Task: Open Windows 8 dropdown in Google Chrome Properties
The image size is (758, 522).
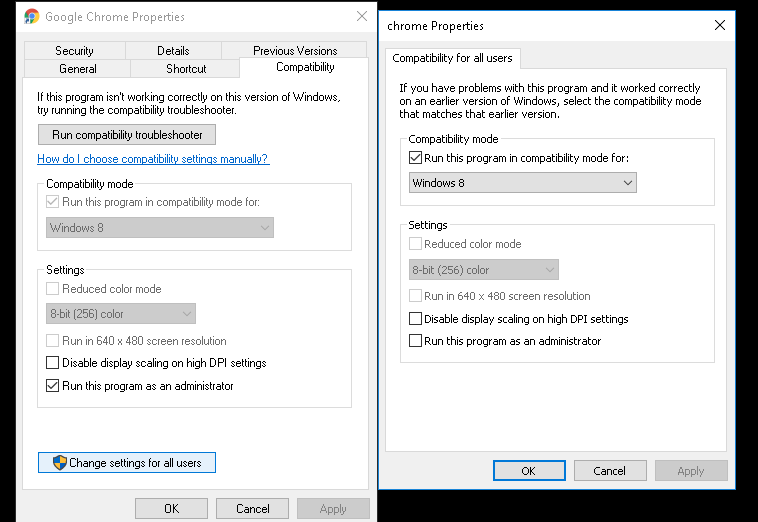Action: pyautogui.click(x=160, y=228)
